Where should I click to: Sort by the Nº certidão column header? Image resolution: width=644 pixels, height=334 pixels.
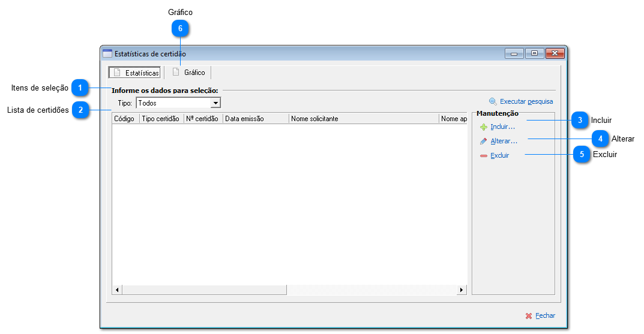203,119
